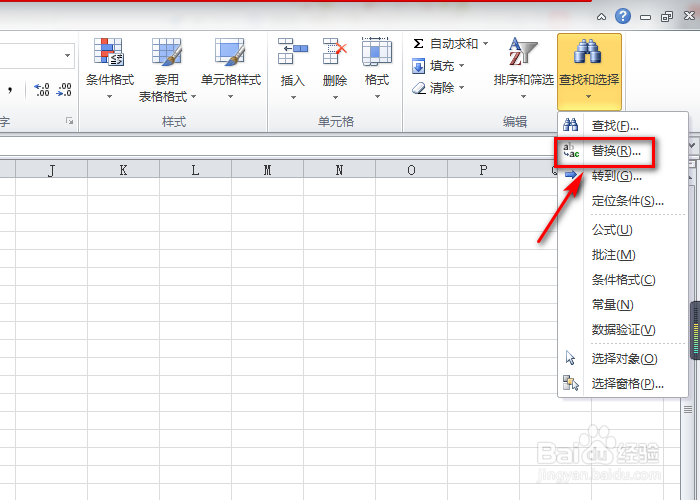Minimize the ribbon with caret icon

(601, 17)
